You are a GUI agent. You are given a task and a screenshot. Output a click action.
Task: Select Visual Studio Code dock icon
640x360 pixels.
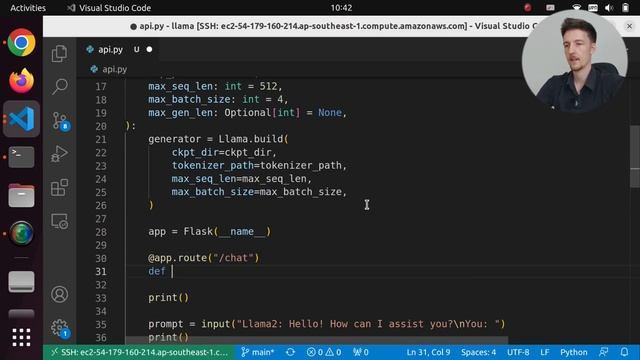[x=21, y=119]
